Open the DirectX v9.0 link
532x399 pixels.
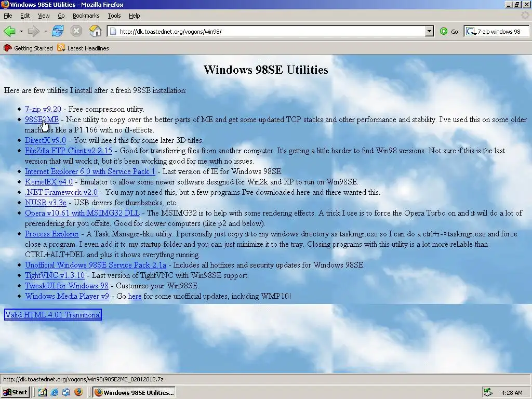(45, 140)
